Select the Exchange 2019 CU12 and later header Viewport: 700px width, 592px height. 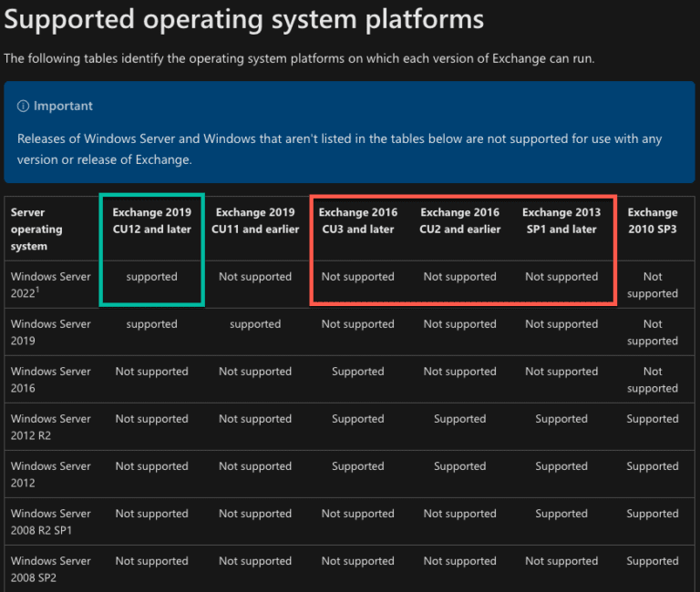[x=151, y=220]
